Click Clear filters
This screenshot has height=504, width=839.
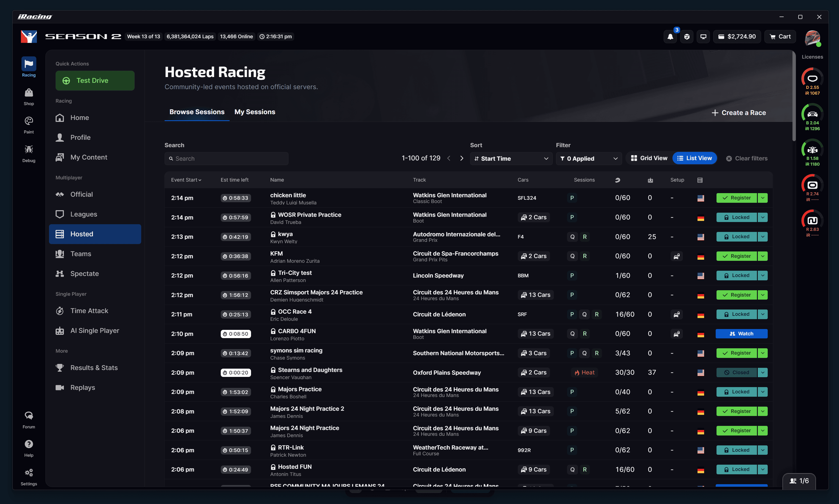[x=747, y=159]
